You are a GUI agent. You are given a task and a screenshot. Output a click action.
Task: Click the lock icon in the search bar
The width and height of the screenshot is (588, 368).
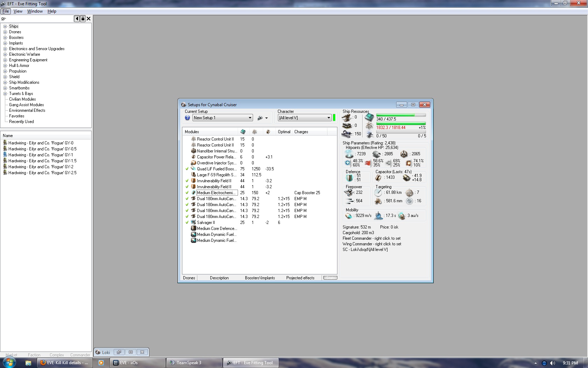83,19
